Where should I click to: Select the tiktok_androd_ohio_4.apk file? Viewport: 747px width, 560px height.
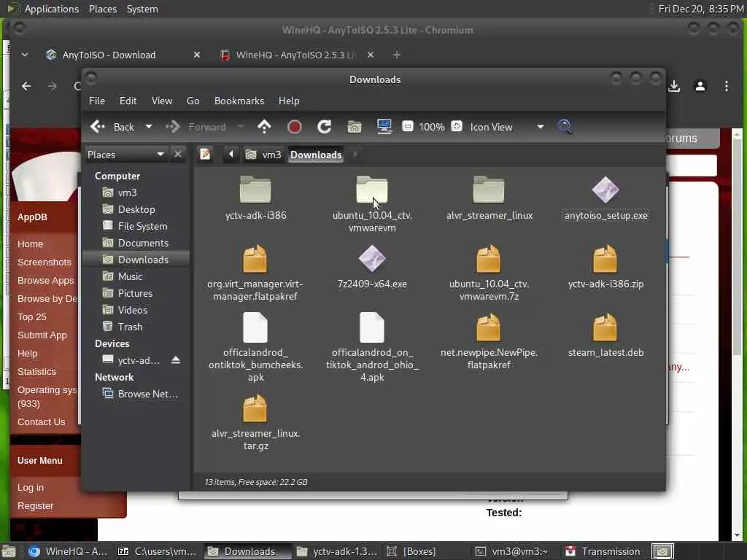372,348
